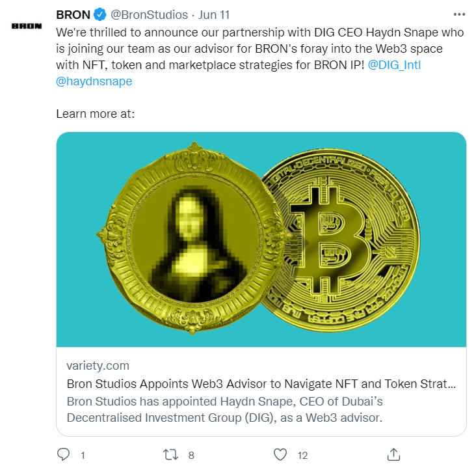476x468 pixels.
Task: Like the tweet with the heart icon
Action: pos(280,454)
